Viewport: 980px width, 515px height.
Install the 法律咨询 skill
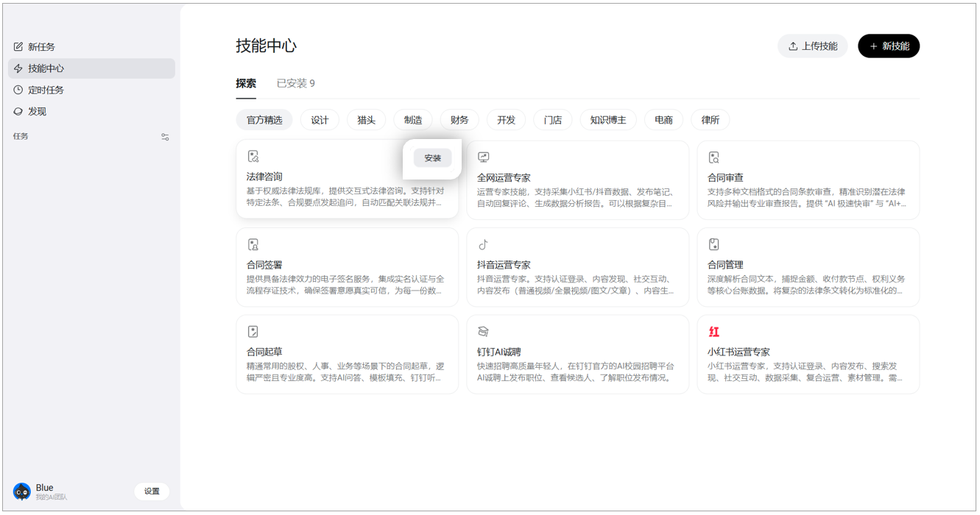(432, 158)
